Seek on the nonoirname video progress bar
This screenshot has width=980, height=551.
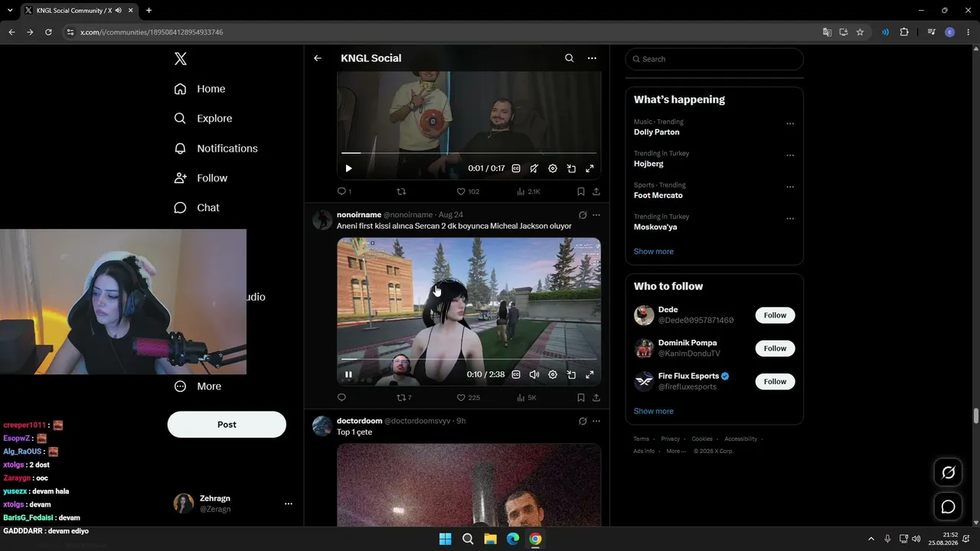tap(469, 359)
